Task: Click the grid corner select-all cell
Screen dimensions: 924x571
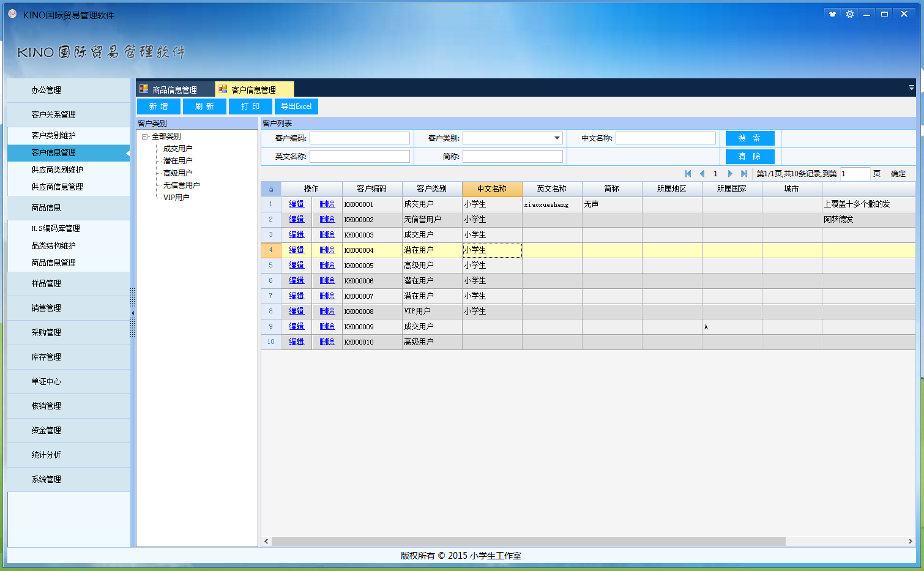Action: pos(271,189)
